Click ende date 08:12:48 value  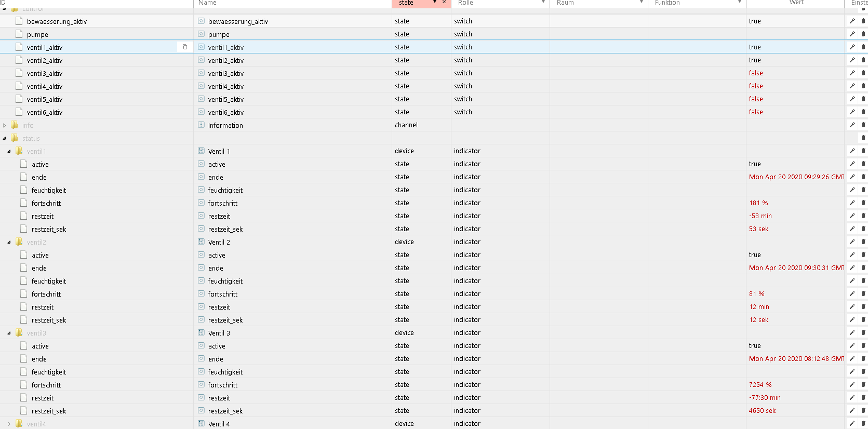pos(797,358)
